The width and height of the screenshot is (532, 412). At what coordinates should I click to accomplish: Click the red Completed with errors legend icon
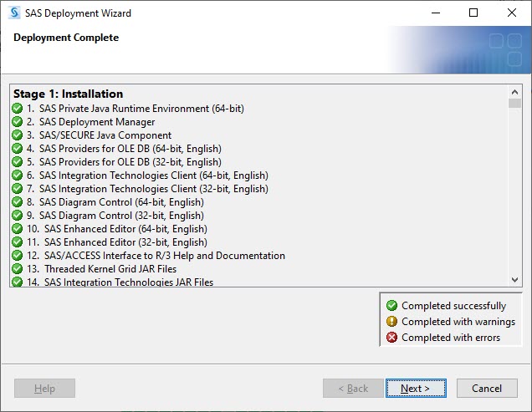(391, 338)
